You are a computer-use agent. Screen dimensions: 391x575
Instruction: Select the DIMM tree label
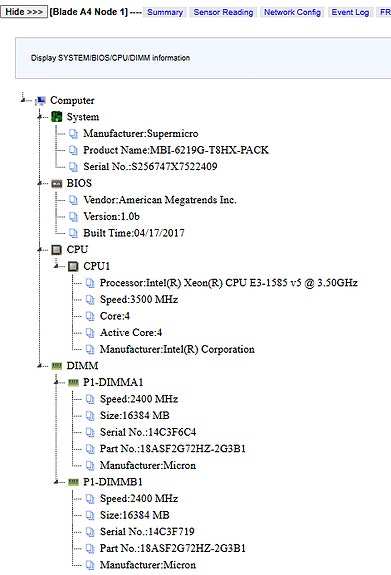pos(82,365)
